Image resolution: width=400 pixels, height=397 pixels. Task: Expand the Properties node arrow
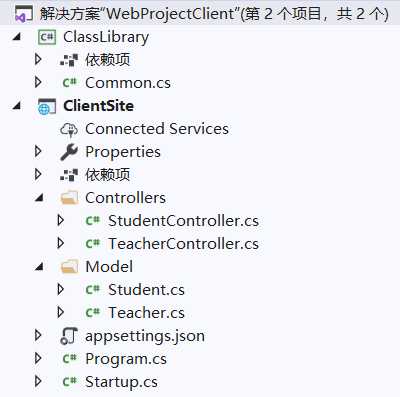coord(38,151)
